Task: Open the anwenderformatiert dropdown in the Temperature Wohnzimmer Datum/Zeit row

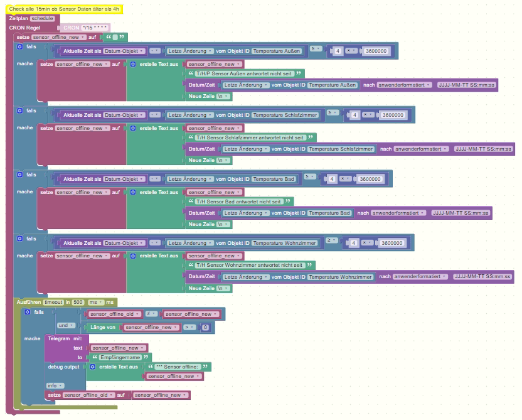Action: pos(420,276)
